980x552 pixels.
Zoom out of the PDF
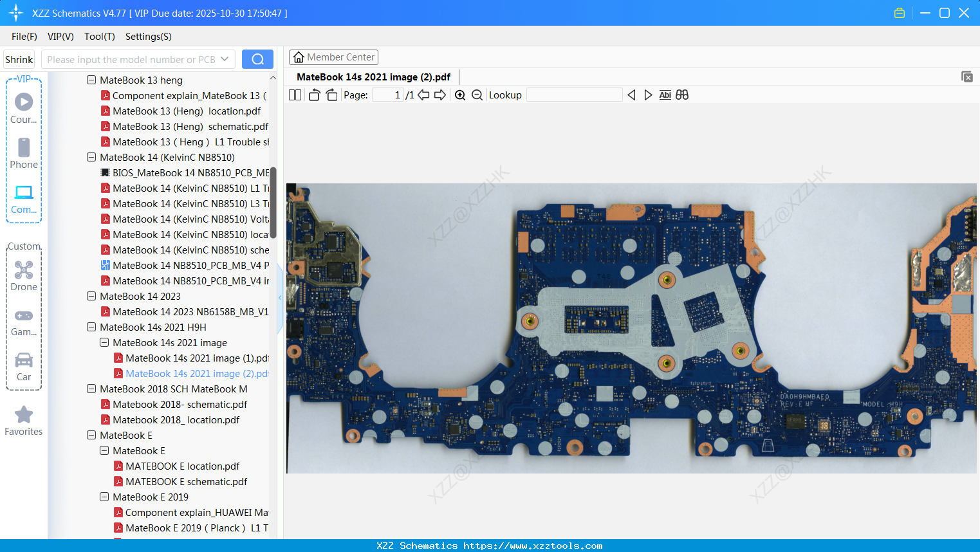pyautogui.click(x=477, y=95)
